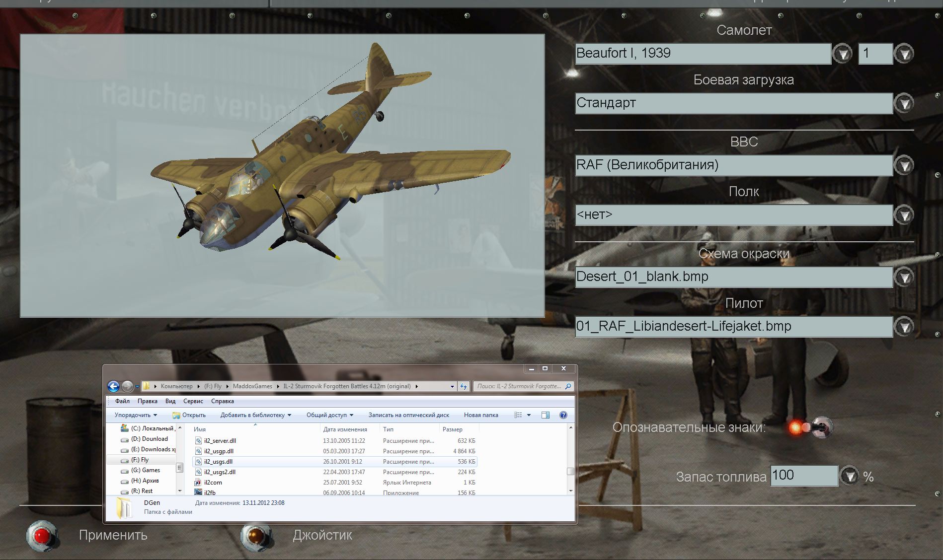This screenshot has width=943, height=560.
Task: Select drive (E:) Downloads in navigation pane
Action: point(148,449)
